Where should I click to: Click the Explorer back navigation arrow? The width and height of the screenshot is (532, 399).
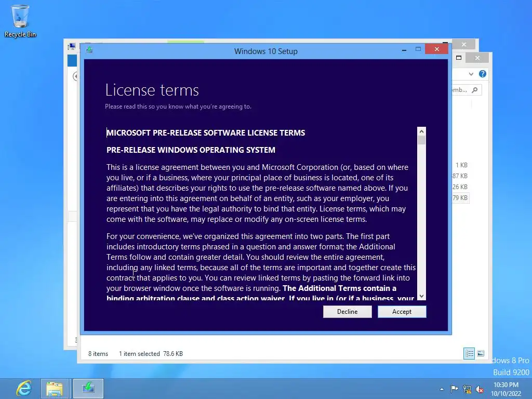75,76
